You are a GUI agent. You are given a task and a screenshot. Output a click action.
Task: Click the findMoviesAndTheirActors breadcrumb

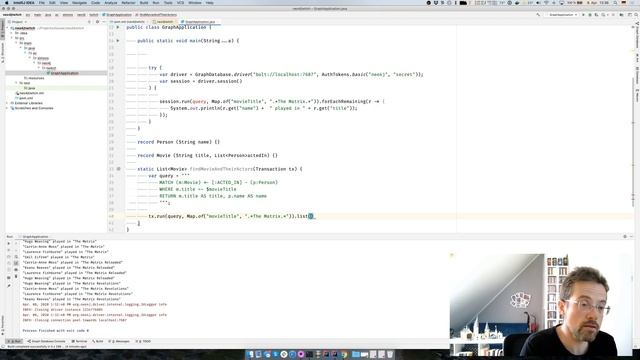[156, 15]
